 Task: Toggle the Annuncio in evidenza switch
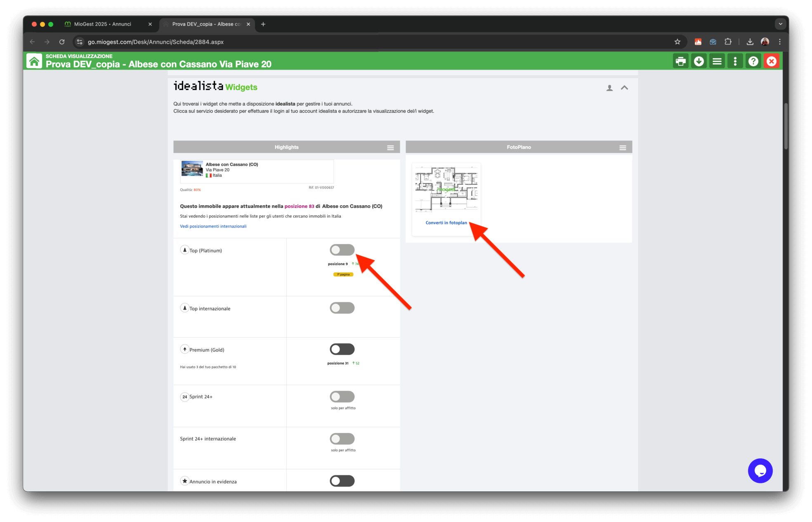(342, 481)
